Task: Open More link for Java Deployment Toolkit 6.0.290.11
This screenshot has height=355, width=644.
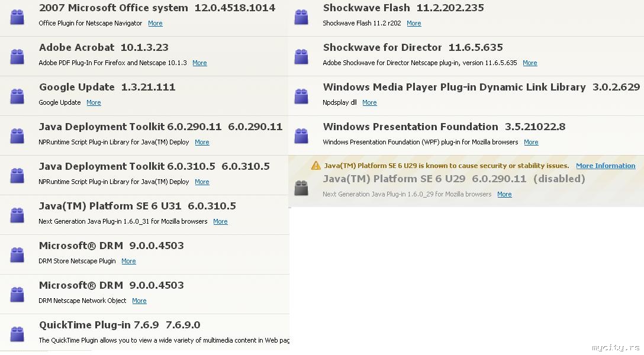Action: [x=202, y=142]
